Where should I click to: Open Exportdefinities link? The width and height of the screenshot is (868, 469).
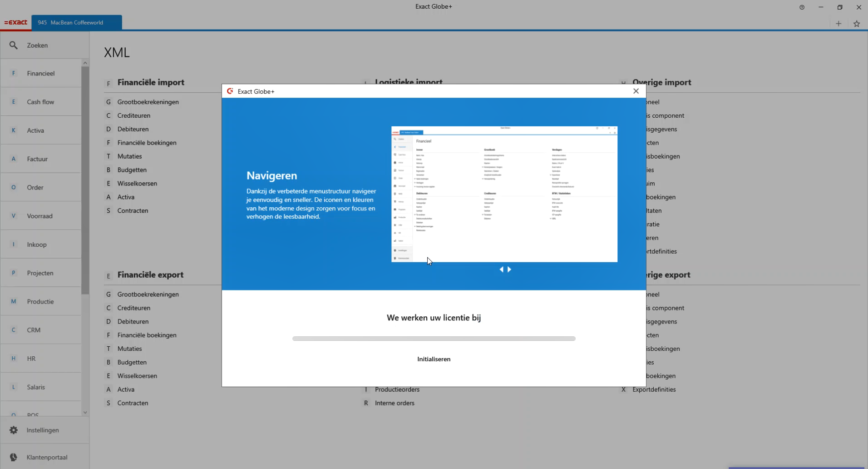(x=654, y=390)
